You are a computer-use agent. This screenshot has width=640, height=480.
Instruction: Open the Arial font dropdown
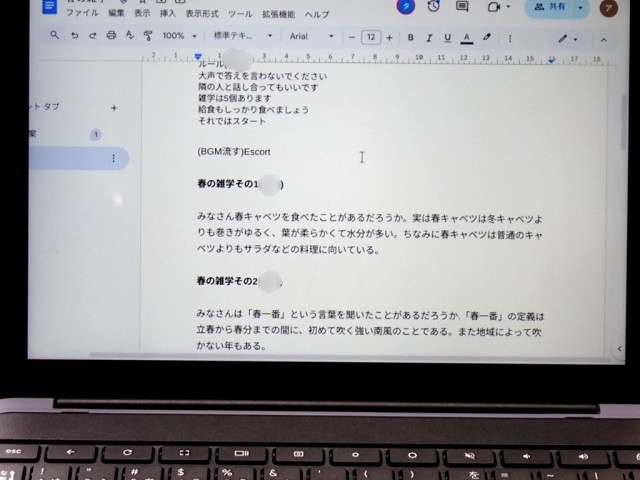(311, 36)
